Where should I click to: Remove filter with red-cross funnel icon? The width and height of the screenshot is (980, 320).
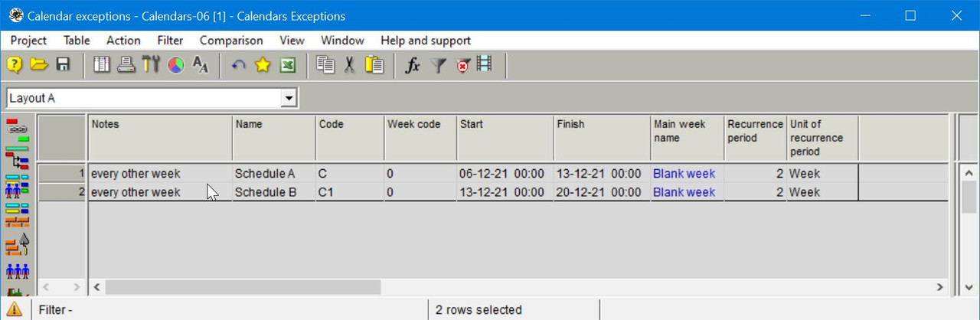[462, 65]
